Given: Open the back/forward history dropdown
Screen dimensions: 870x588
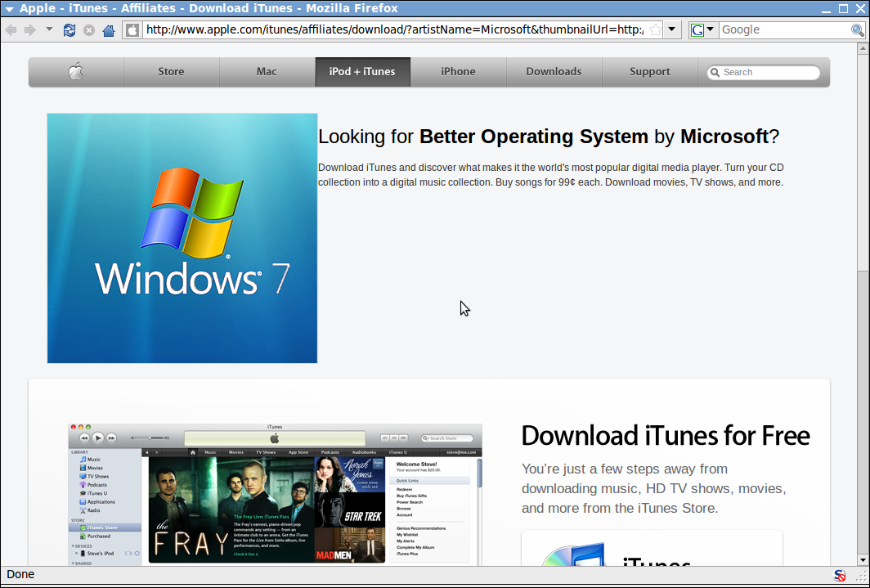Looking at the screenshot, I should [49, 30].
